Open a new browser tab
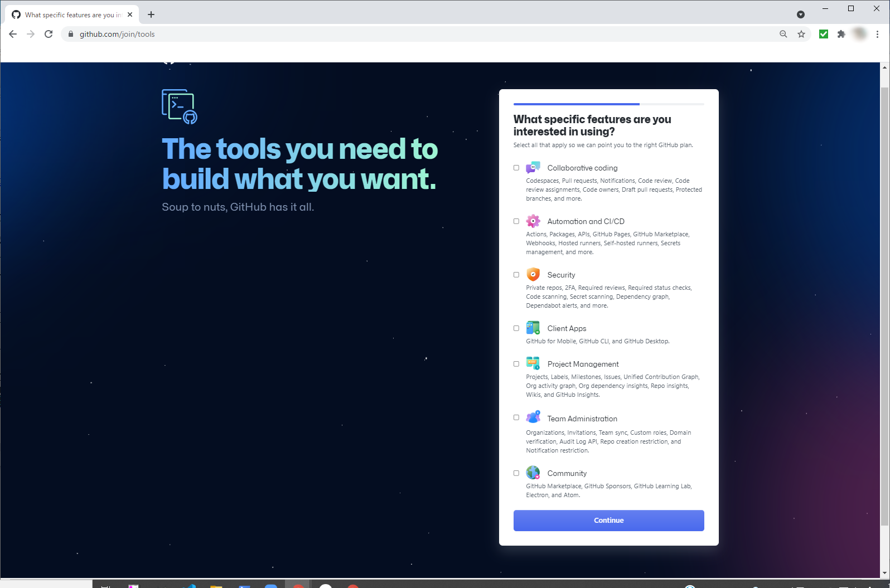Screen dimensions: 890x588 [x=151, y=14]
